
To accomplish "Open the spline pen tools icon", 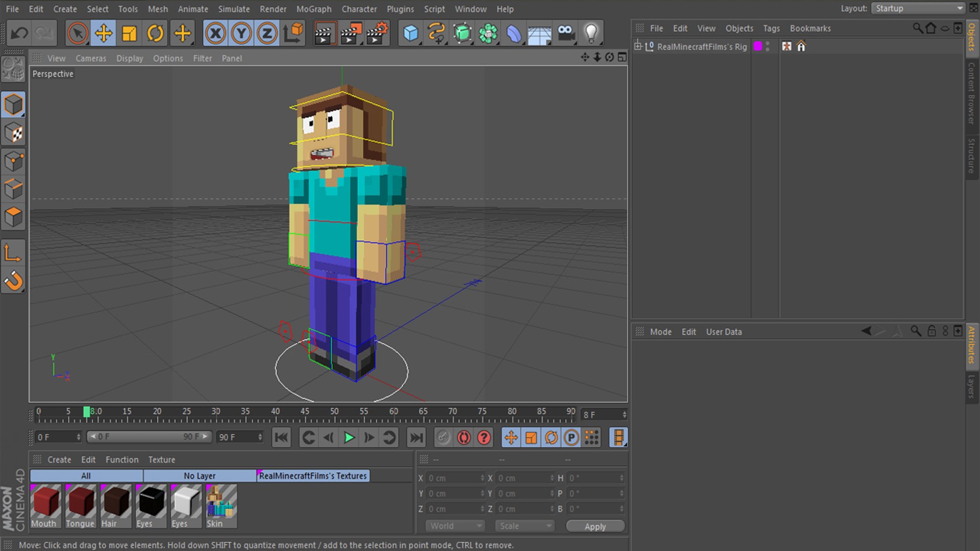I will click(x=436, y=34).
